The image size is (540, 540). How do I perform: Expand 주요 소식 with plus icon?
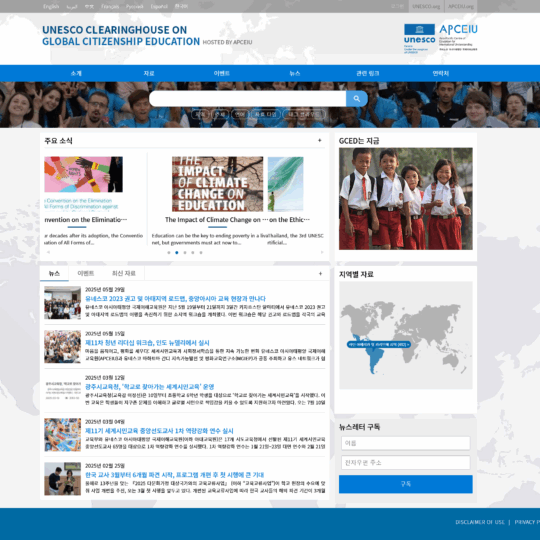click(320, 140)
